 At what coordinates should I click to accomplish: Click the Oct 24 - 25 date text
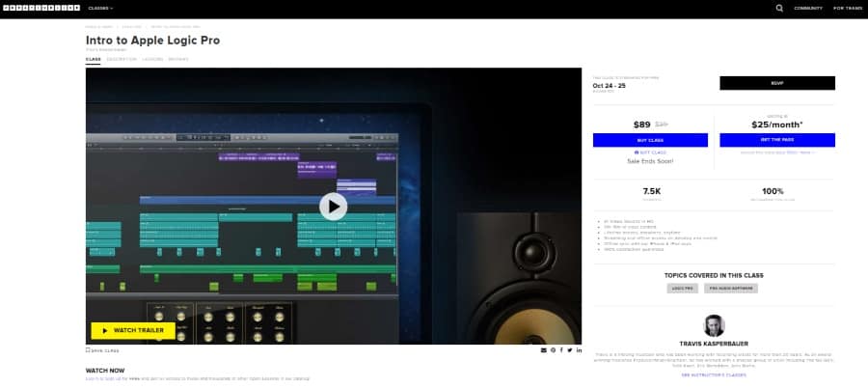[609, 86]
